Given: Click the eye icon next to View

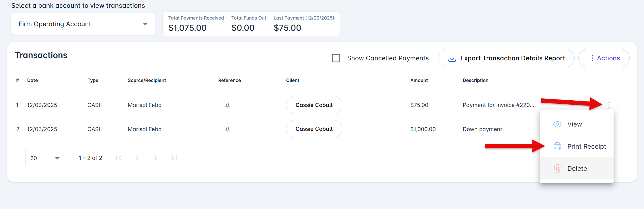Looking at the screenshot, I should coord(557,124).
